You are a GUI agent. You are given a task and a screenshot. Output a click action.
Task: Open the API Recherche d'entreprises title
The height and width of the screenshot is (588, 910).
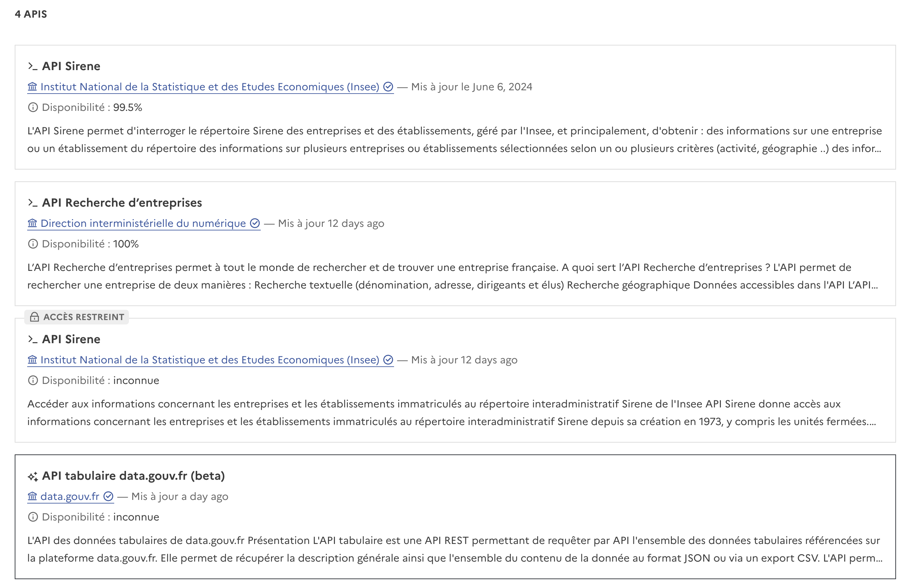point(122,203)
